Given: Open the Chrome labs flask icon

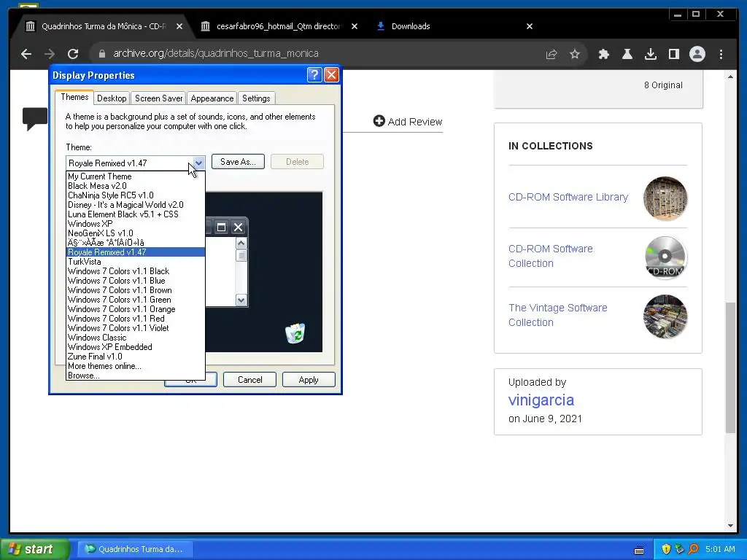Looking at the screenshot, I should [x=627, y=54].
